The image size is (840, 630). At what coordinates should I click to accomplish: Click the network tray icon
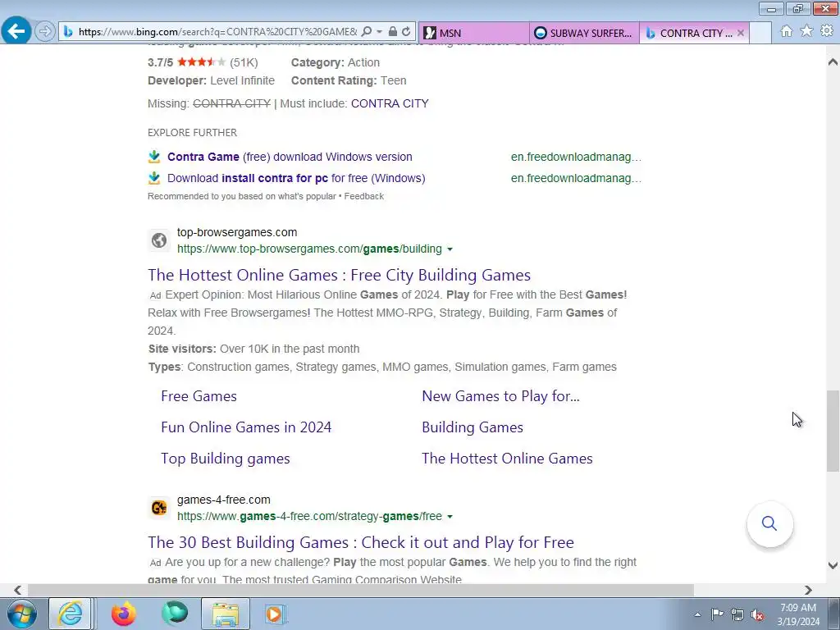tap(737, 615)
